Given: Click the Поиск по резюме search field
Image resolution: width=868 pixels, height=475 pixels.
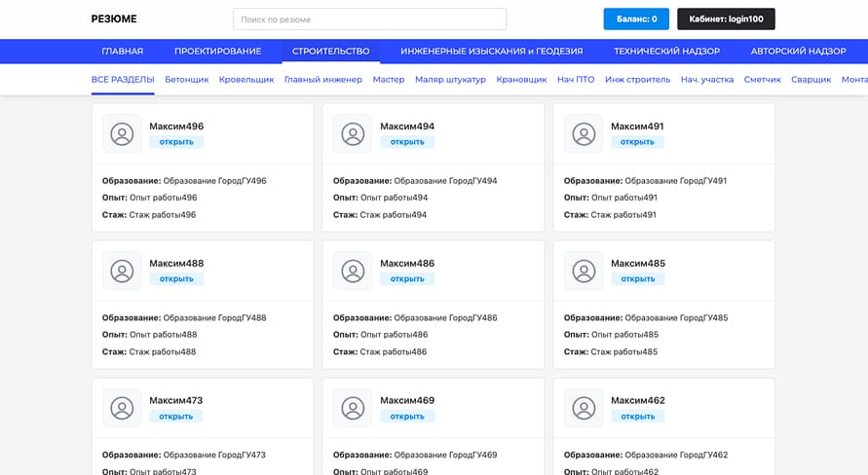Looking at the screenshot, I should point(369,19).
